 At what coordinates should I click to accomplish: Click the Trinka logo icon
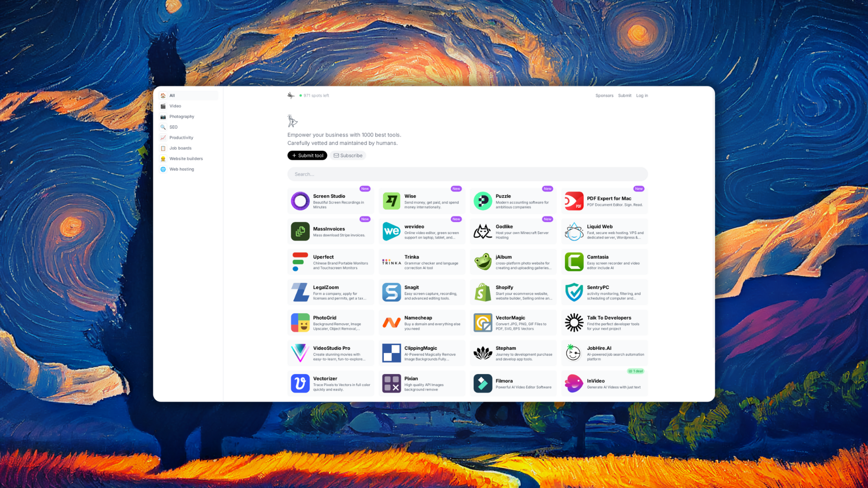coord(392,262)
